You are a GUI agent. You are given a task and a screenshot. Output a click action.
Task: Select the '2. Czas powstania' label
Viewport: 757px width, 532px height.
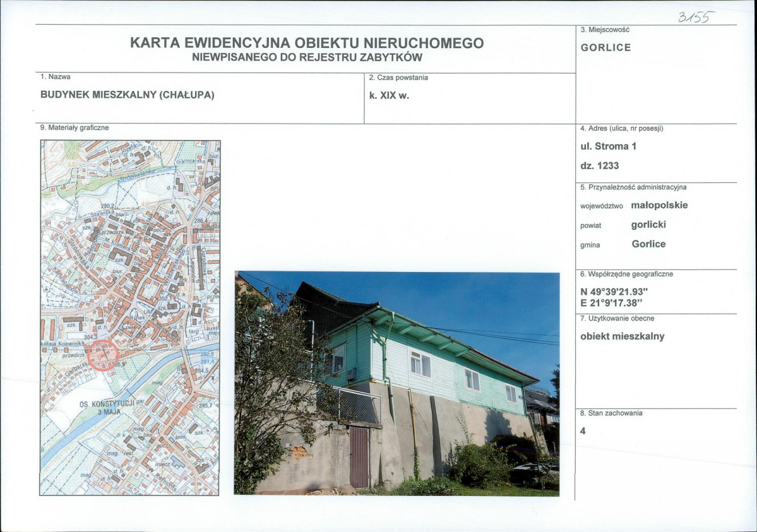click(x=398, y=78)
